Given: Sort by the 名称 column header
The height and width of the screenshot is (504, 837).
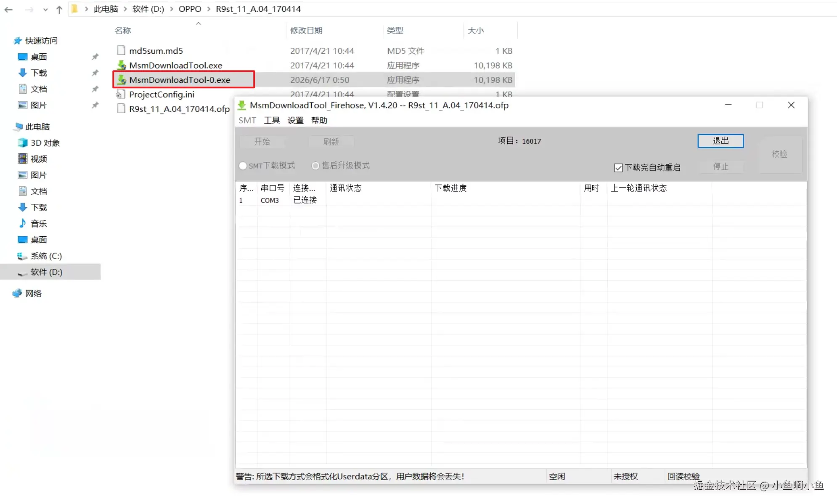Looking at the screenshot, I should pos(123,30).
